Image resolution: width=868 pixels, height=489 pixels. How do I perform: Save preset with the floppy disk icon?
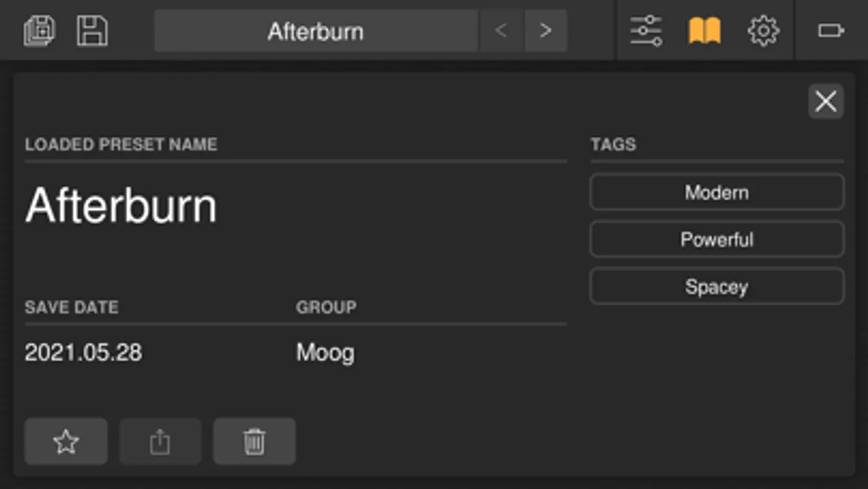coord(92,30)
